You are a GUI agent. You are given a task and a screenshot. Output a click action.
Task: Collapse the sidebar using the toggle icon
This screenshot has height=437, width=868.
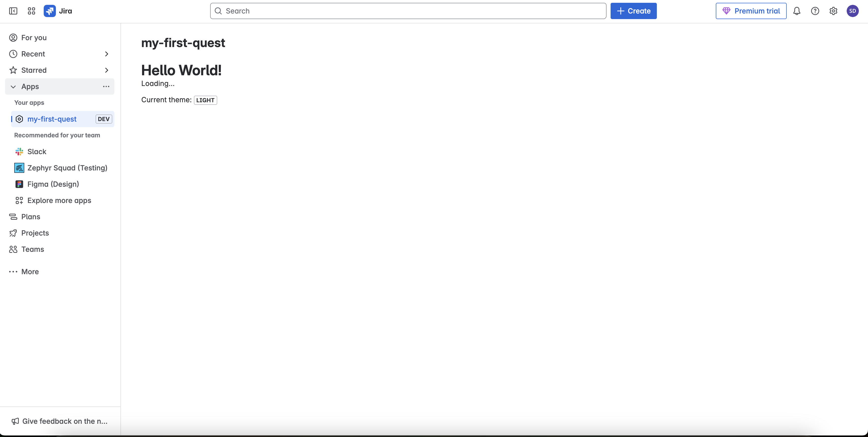point(13,11)
